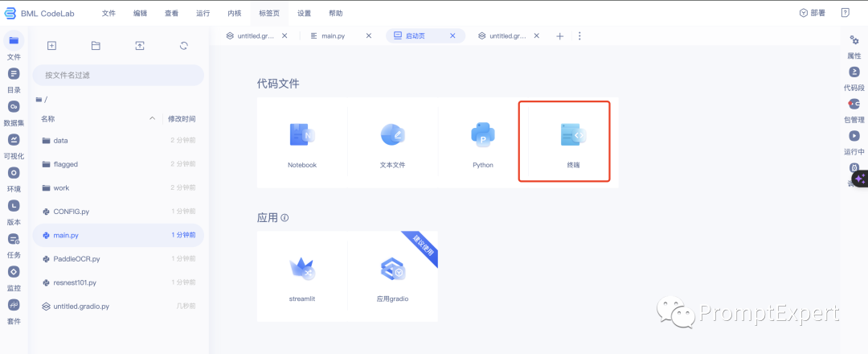Open the flagged folder
Screen dimensions: 868x354
(118, 164)
